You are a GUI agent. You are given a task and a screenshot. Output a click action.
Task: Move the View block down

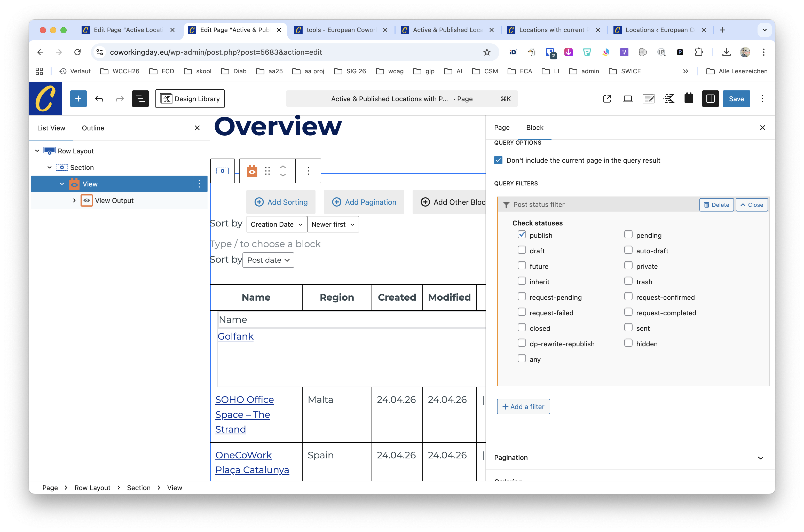[283, 175]
